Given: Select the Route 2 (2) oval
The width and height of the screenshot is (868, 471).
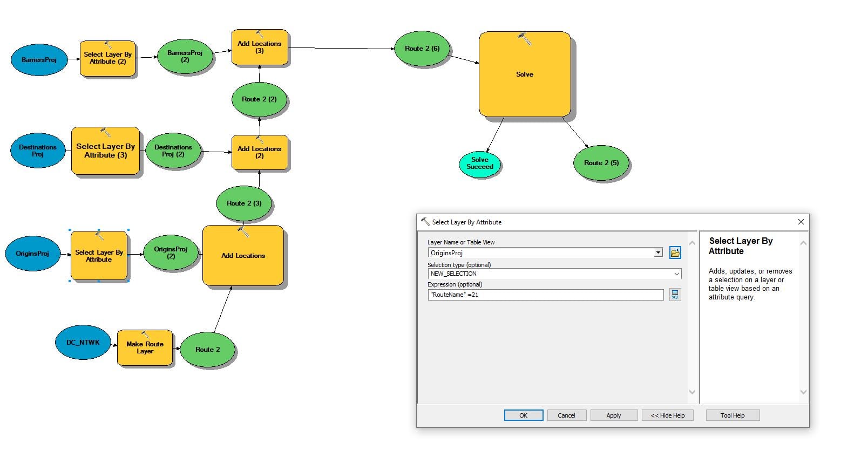Looking at the screenshot, I should (259, 99).
